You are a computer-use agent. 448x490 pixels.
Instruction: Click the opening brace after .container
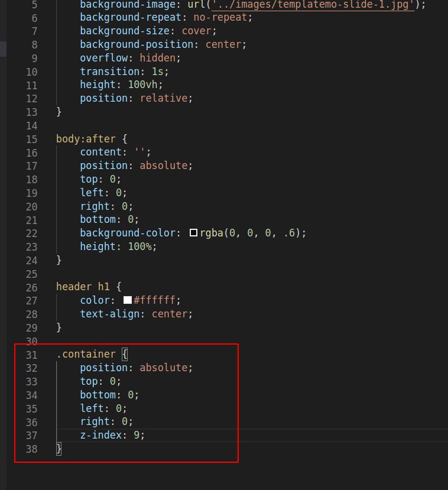pos(124,355)
